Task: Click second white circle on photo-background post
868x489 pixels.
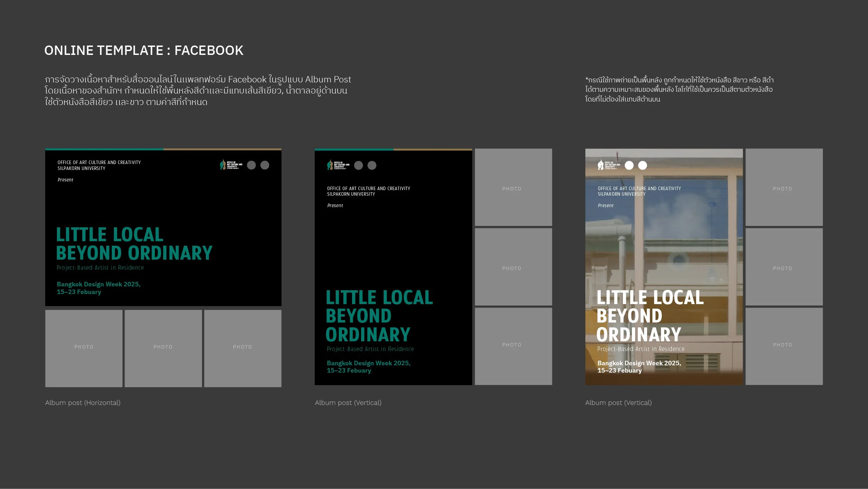Action: point(643,165)
